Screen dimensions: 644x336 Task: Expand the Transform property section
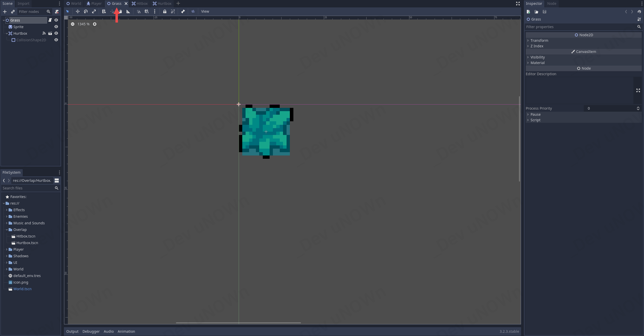click(539, 41)
